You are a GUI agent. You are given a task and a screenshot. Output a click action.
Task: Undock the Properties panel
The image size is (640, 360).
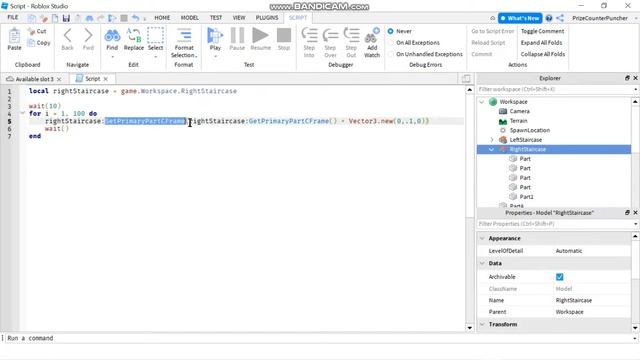coord(627,212)
